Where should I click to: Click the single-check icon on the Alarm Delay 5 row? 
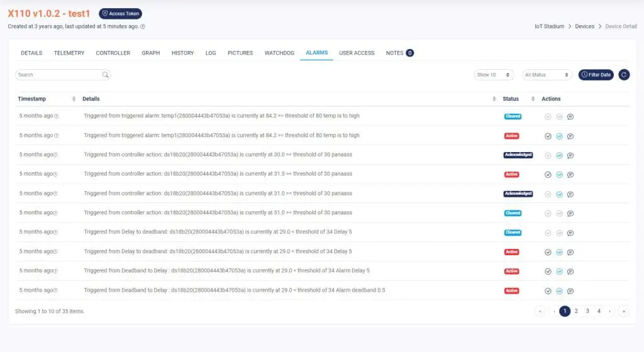(x=548, y=272)
